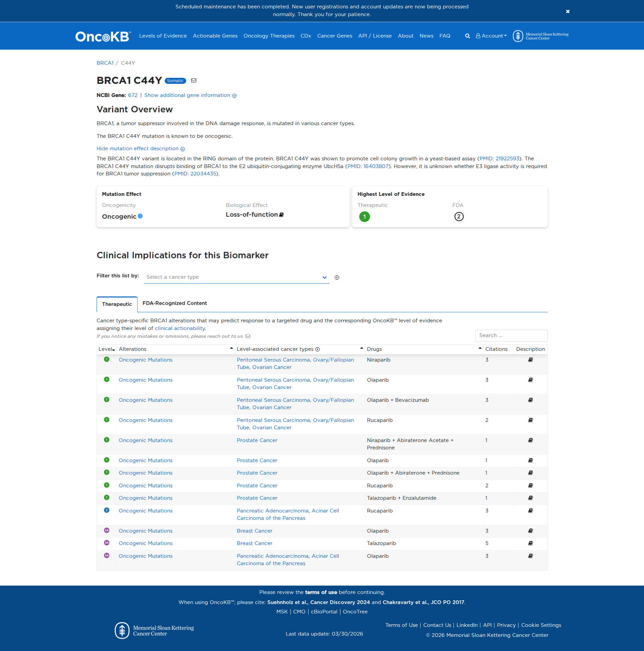Click inside the table Search field
Image resolution: width=644 pixels, height=651 pixels.
click(x=511, y=335)
